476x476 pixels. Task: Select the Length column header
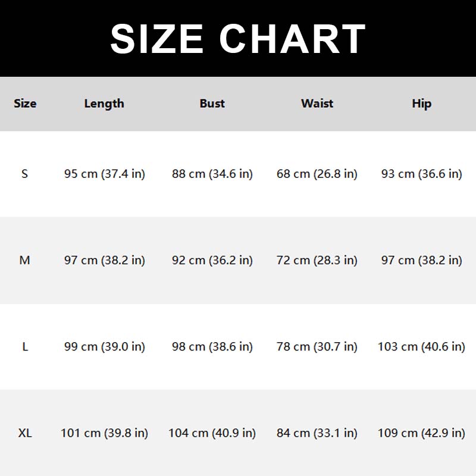(x=104, y=104)
